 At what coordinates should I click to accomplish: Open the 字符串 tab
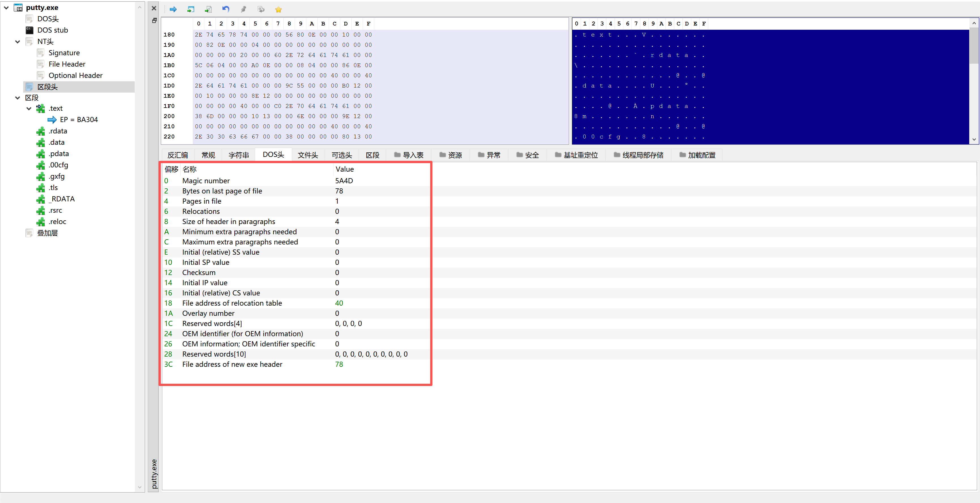coord(239,155)
